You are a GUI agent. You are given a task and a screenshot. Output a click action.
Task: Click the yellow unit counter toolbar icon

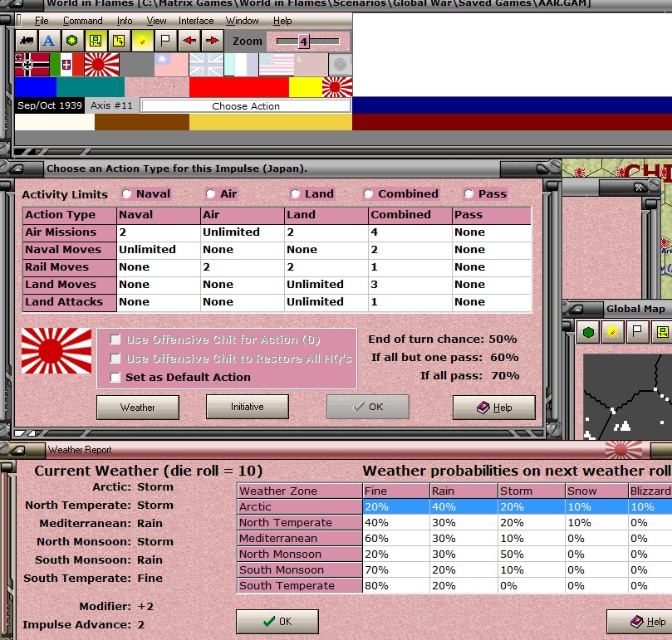96,42
